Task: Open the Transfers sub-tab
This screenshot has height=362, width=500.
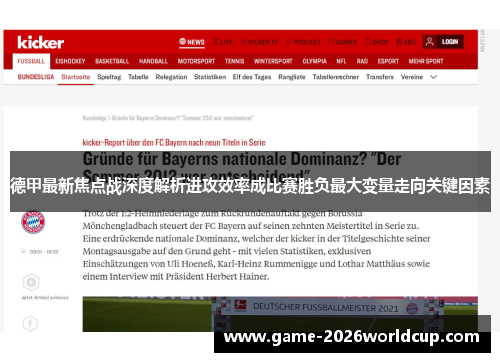Action: [380, 77]
